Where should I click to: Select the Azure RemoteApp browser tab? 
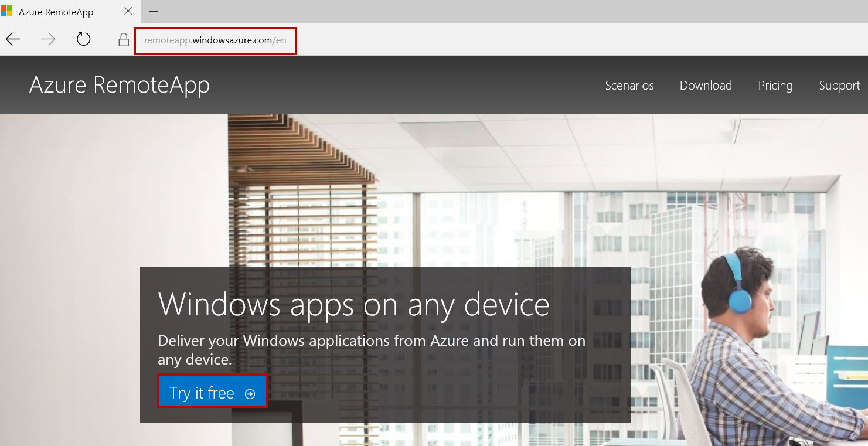(70, 11)
